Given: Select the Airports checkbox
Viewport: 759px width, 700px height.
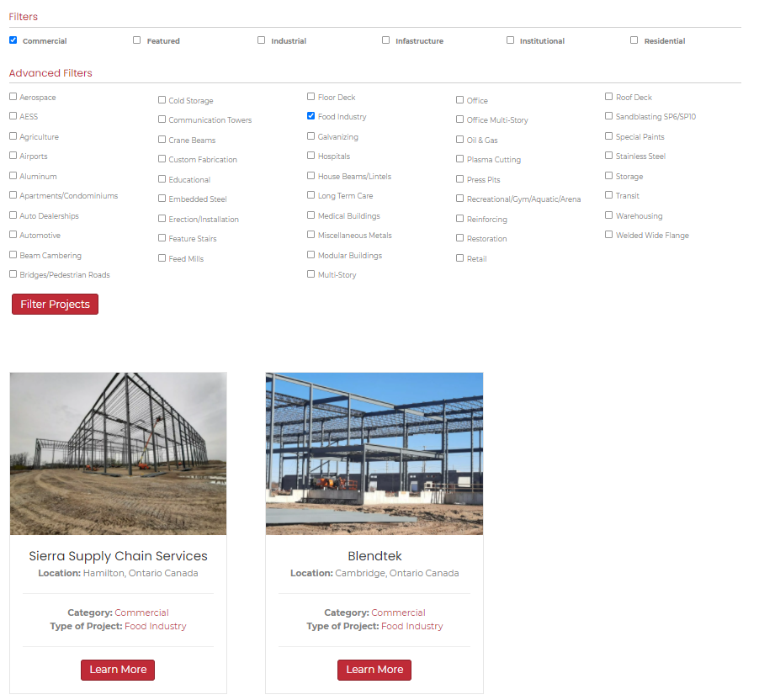Looking at the screenshot, I should (x=13, y=156).
